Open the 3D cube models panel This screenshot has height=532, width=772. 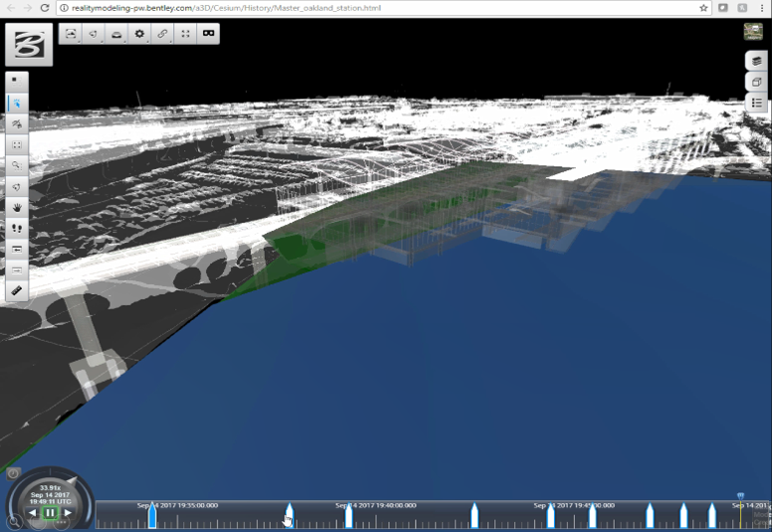click(756, 82)
